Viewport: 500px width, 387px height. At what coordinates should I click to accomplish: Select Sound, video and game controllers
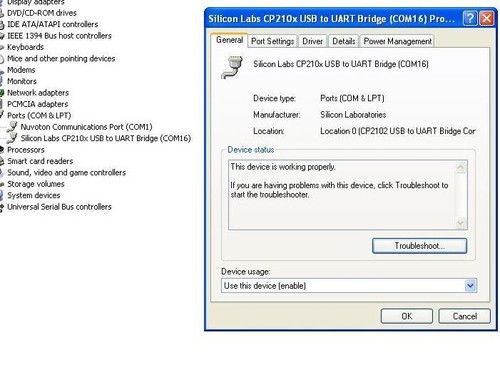tap(66, 172)
